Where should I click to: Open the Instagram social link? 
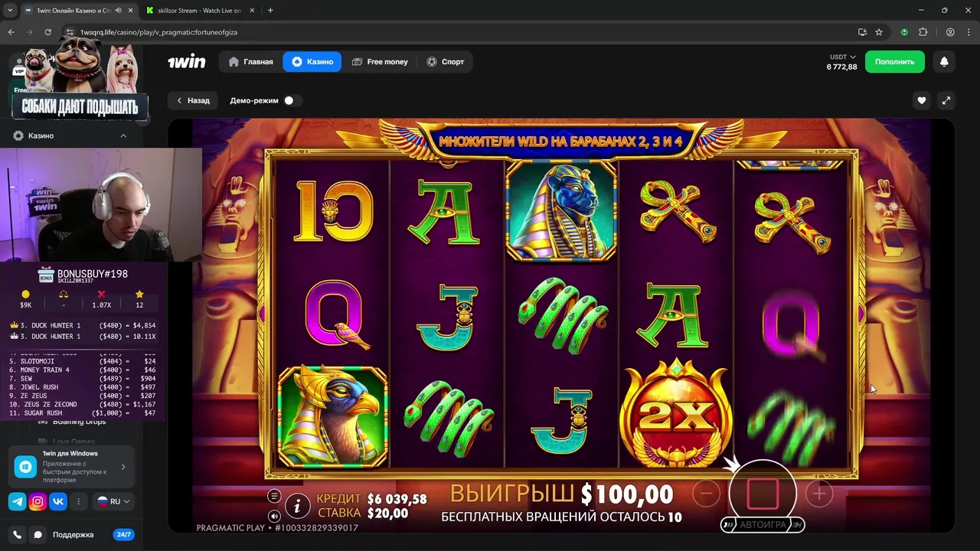tap(38, 501)
